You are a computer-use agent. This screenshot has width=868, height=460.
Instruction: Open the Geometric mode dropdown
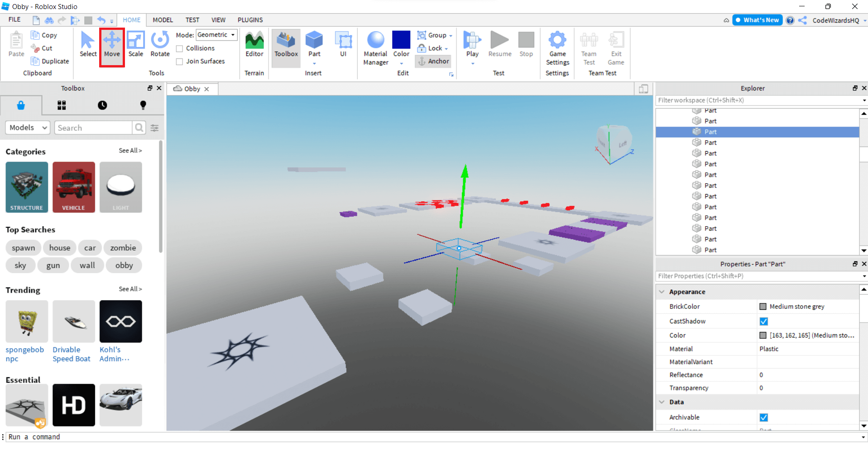click(216, 34)
